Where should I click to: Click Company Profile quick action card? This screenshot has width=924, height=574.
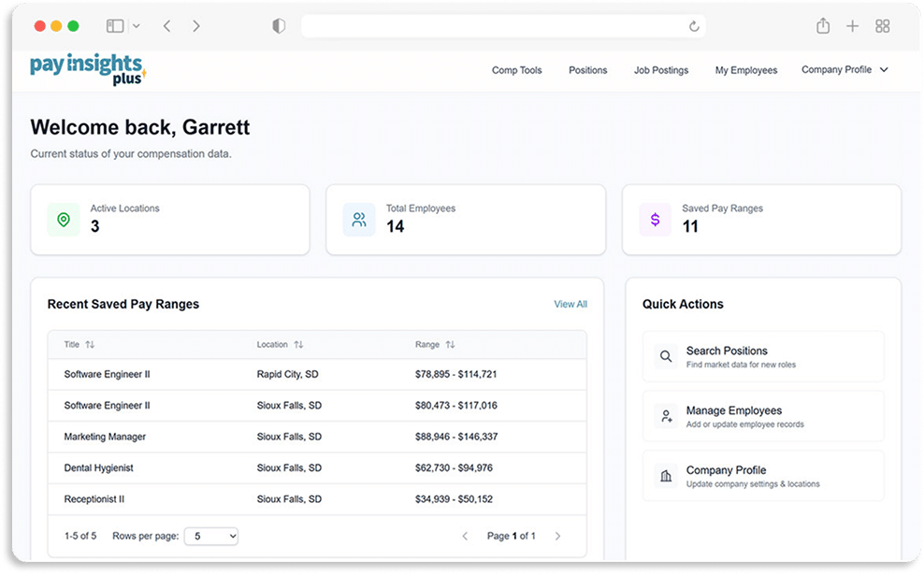click(763, 476)
